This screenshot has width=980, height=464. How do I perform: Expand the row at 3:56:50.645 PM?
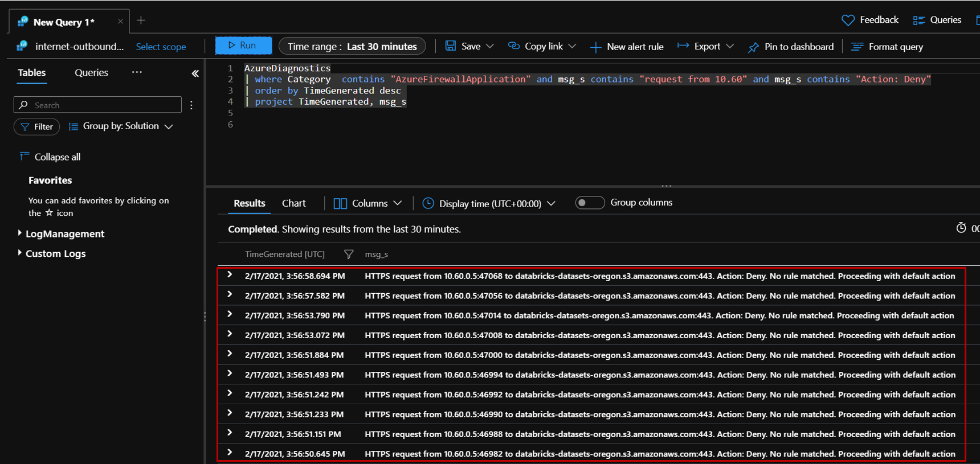(x=230, y=453)
